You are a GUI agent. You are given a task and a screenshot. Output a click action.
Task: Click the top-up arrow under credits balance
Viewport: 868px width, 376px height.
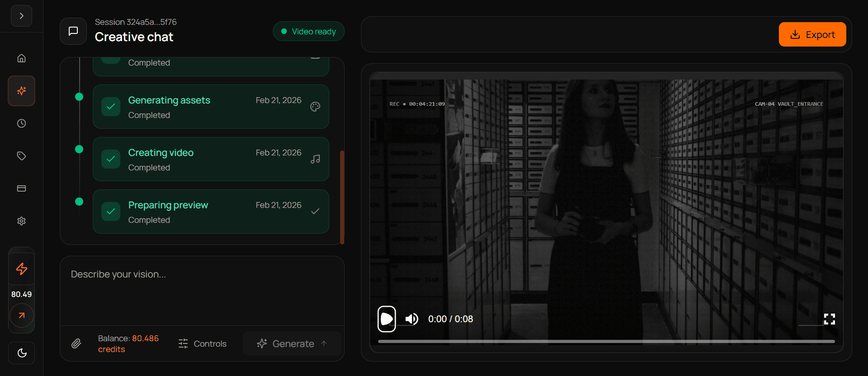pos(21,315)
